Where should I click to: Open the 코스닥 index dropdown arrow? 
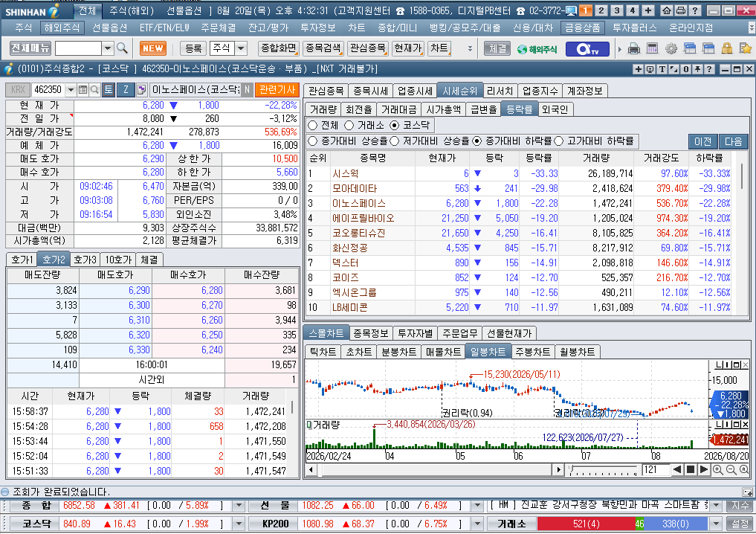239,524
